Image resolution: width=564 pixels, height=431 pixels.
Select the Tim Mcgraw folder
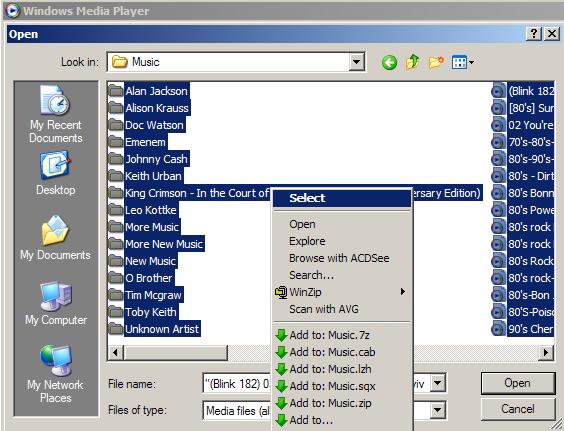pyautogui.click(x=146, y=295)
